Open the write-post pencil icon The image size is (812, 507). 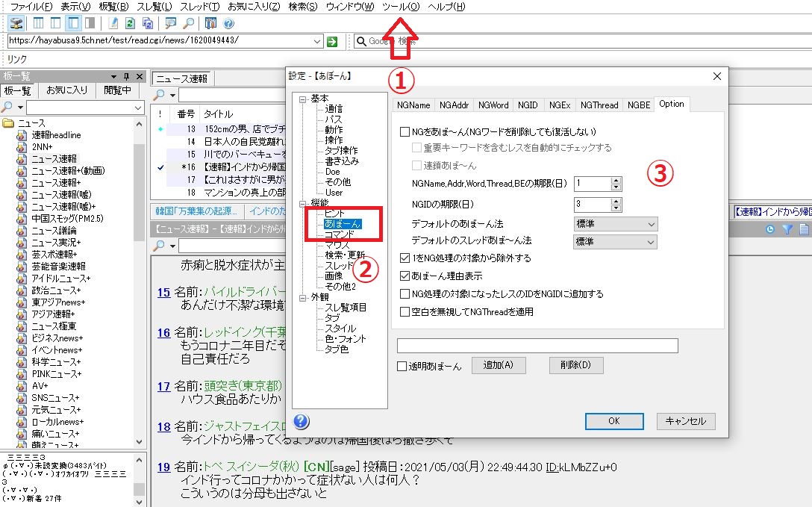coord(113,23)
